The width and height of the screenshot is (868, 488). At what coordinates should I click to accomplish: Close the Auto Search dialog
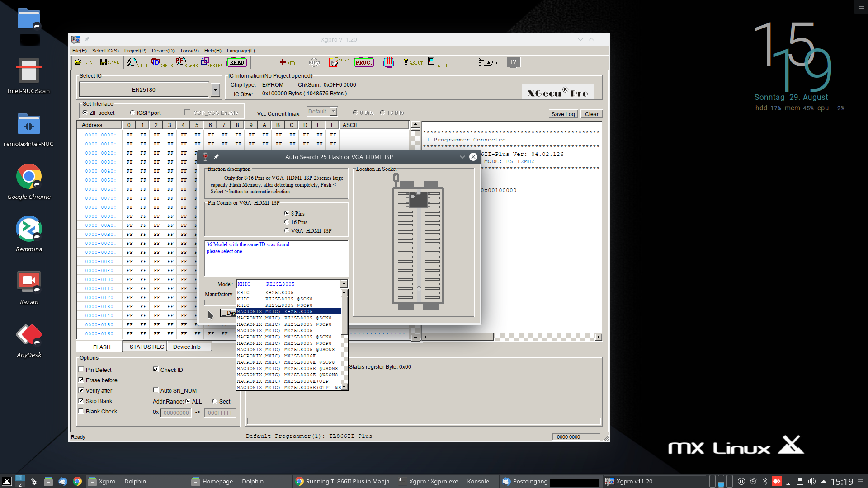click(x=473, y=157)
